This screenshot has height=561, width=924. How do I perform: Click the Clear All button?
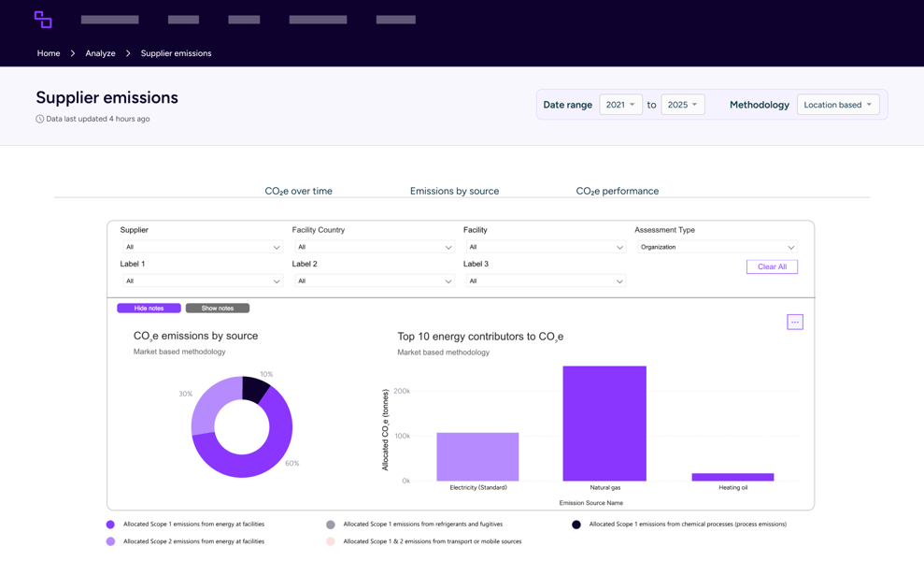tap(772, 266)
